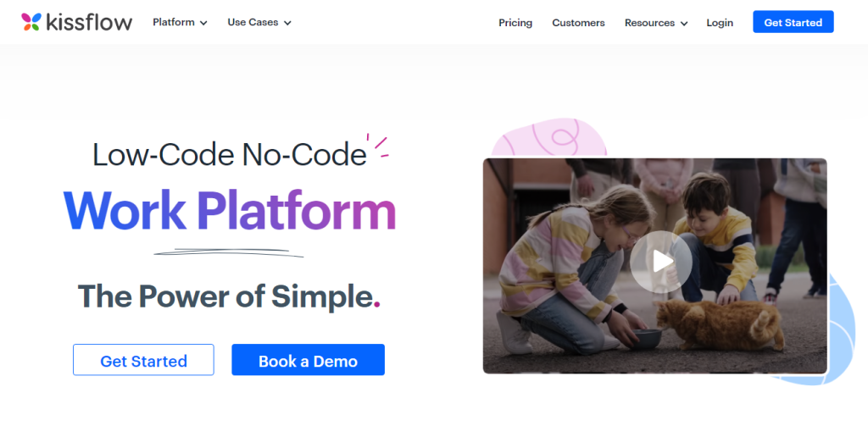This screenshot has width=868, height=426.
Task: Click the Login link
Action: pos(720,23)
